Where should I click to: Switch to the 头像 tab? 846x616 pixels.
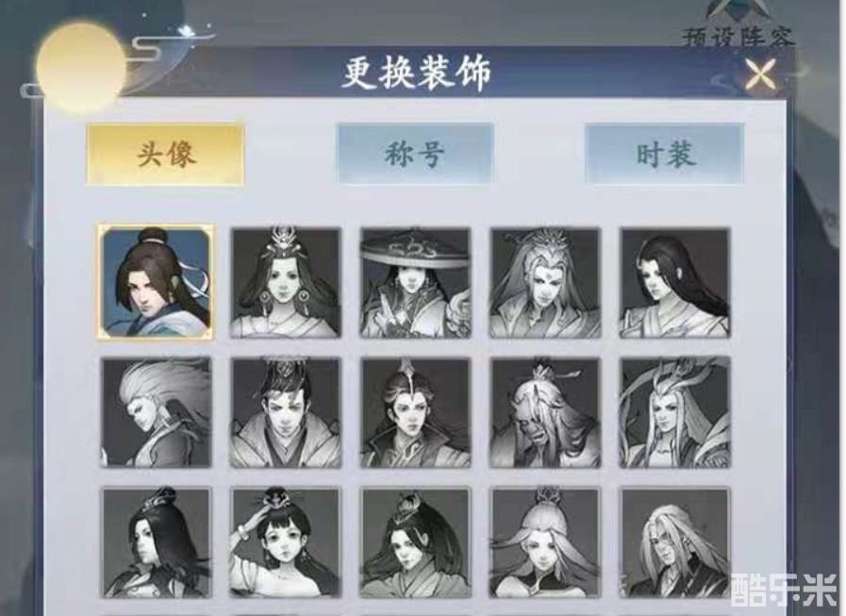pos(166,155)
